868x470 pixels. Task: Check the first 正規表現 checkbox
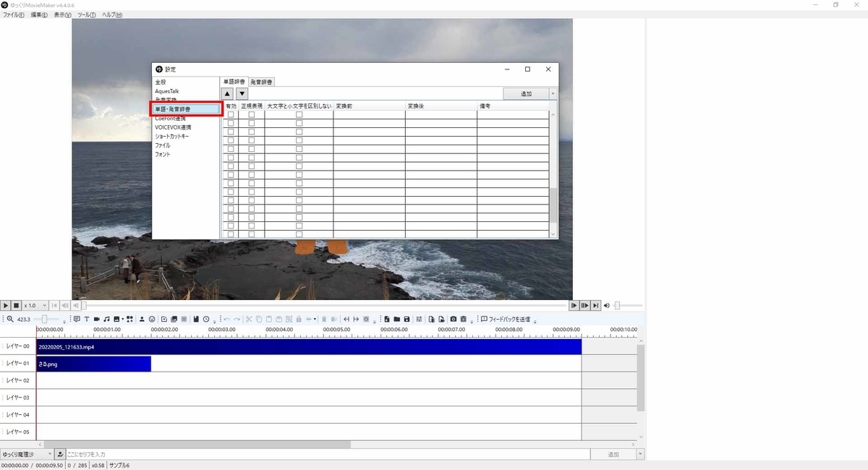coord(252,114)
